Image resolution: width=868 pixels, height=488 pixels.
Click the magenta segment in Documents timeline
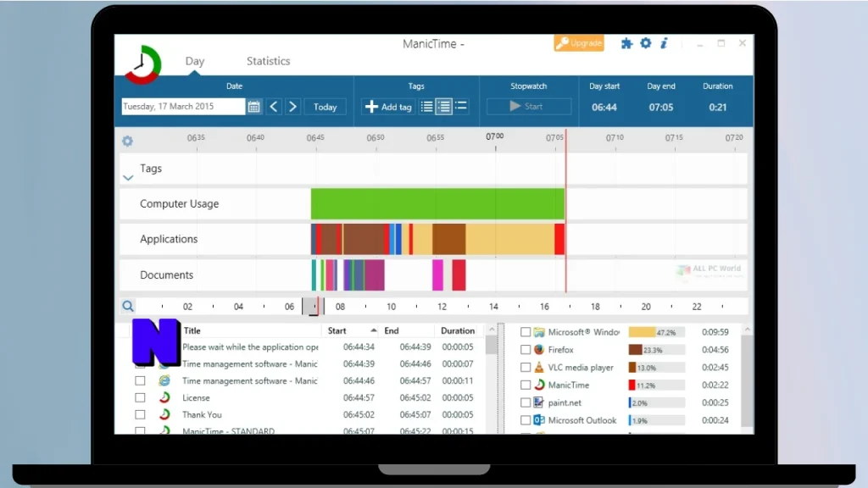[438, 275]
